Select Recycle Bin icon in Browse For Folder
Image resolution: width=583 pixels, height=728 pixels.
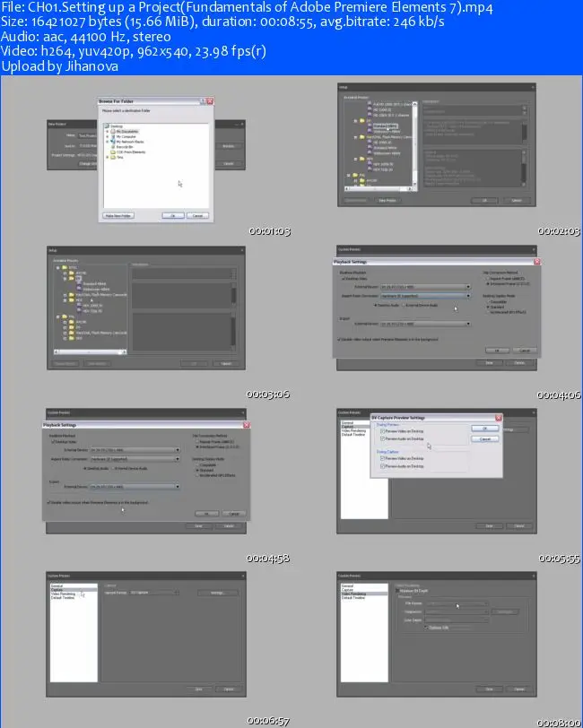pyautogui.click(x=113, y=147)
